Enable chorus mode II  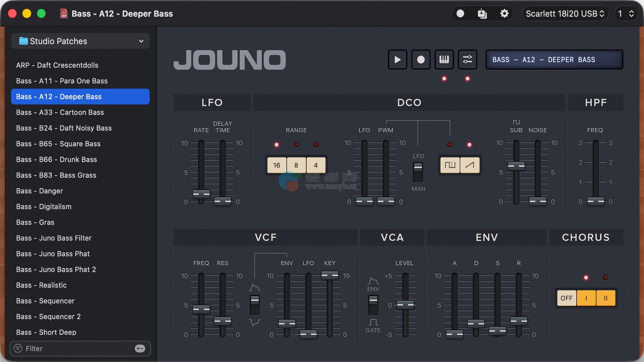tap(605, 298)
